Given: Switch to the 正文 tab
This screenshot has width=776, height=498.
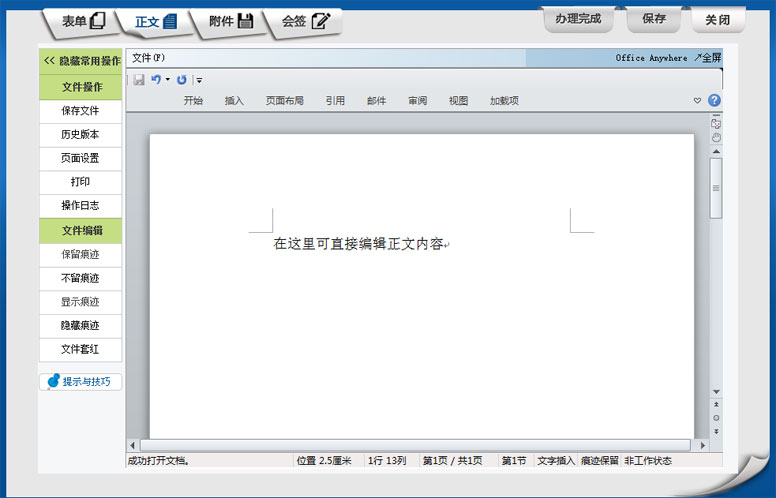Looking at the screenshot, I should 156,22.
